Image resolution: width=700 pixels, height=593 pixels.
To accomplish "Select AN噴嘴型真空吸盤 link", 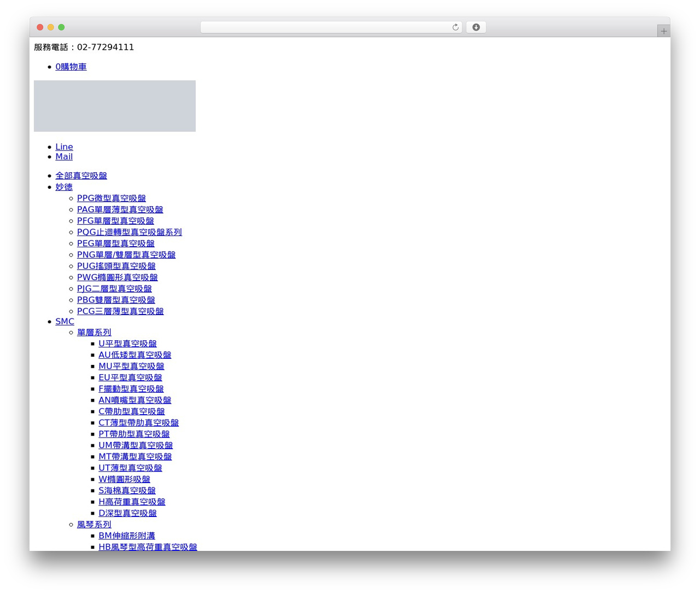I will coord(135,400).
